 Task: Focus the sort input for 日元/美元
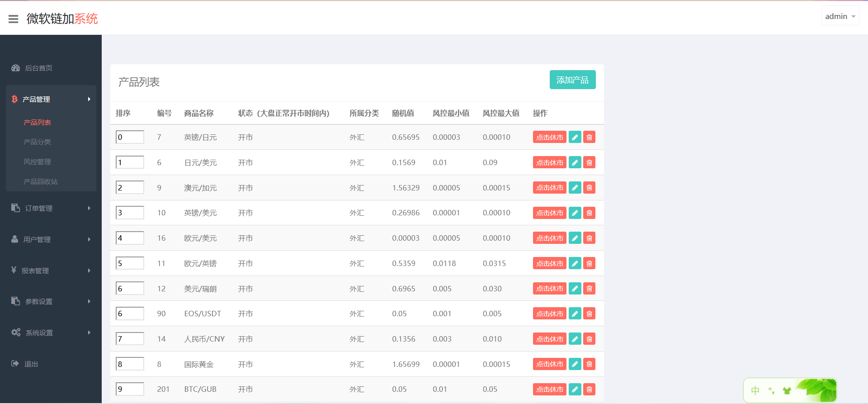point(130,162)
